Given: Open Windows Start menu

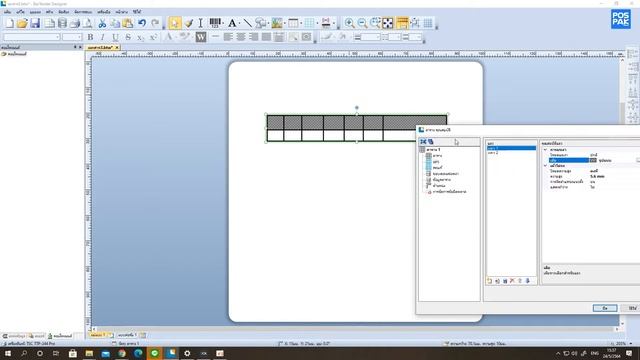Looking at the screenshot, I should (8, 353).
